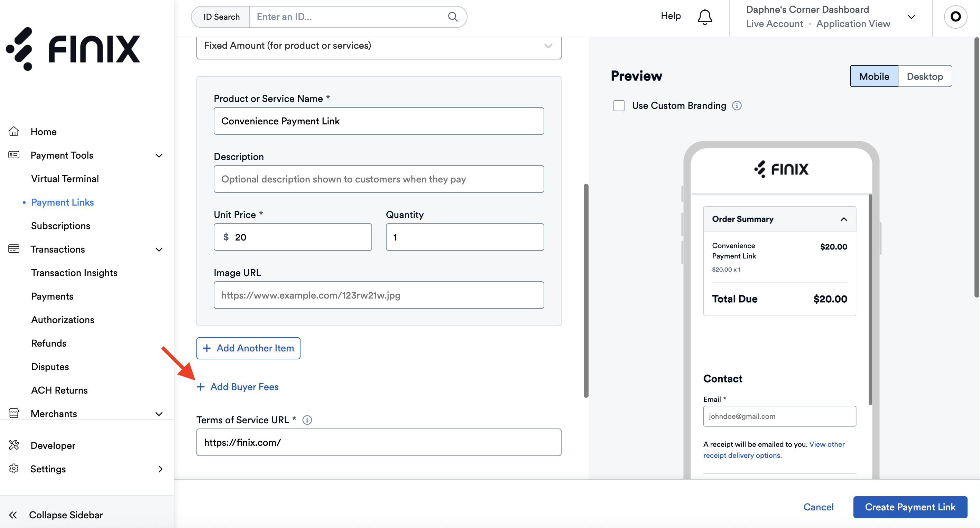Screen dimensions: 980x528
Task: Open Payment Links page
Action: (62, 202)
